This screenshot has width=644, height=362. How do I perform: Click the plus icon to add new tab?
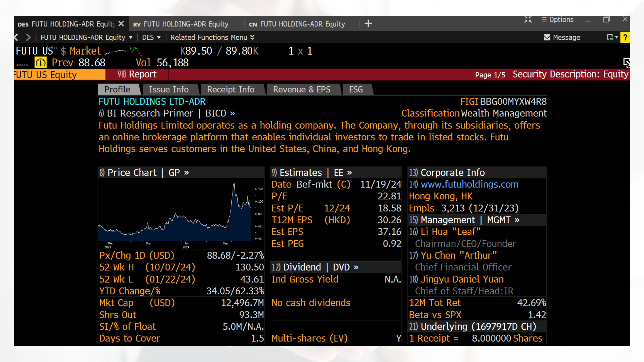(368, 24)
